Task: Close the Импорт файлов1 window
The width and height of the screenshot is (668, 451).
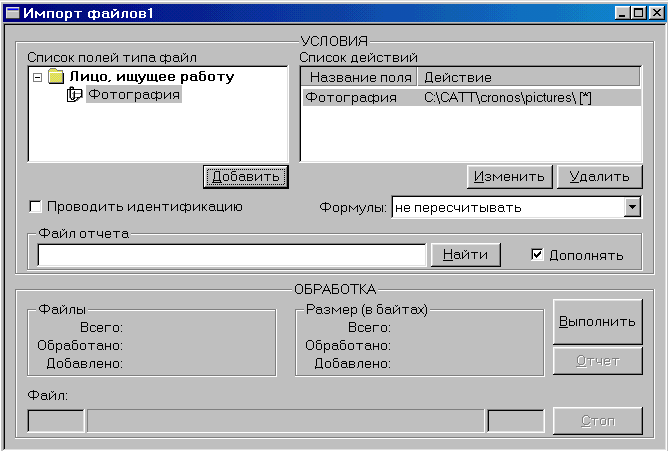Action: tap(656, 13)
